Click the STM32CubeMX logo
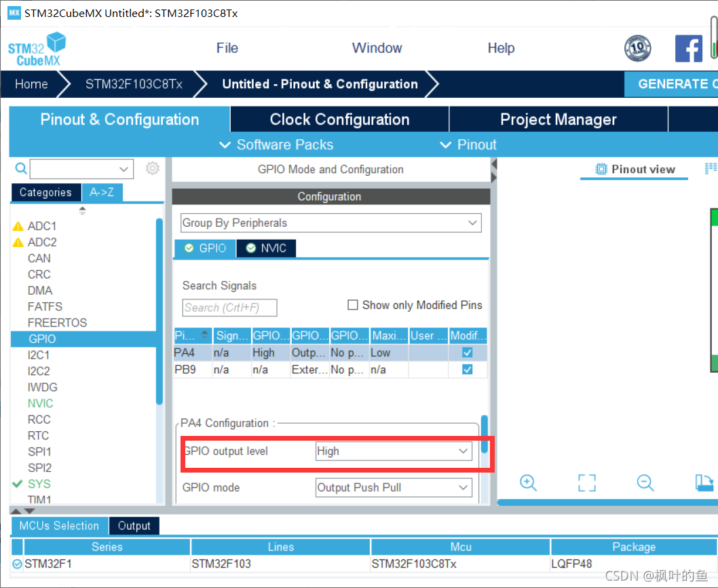The image size is (718, 588). coord(37,50)
